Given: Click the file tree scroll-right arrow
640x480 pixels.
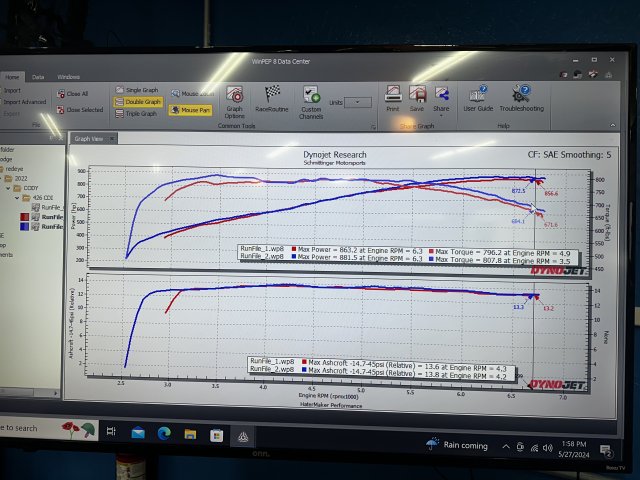Looking at the screenshot, I should [56, 393].
